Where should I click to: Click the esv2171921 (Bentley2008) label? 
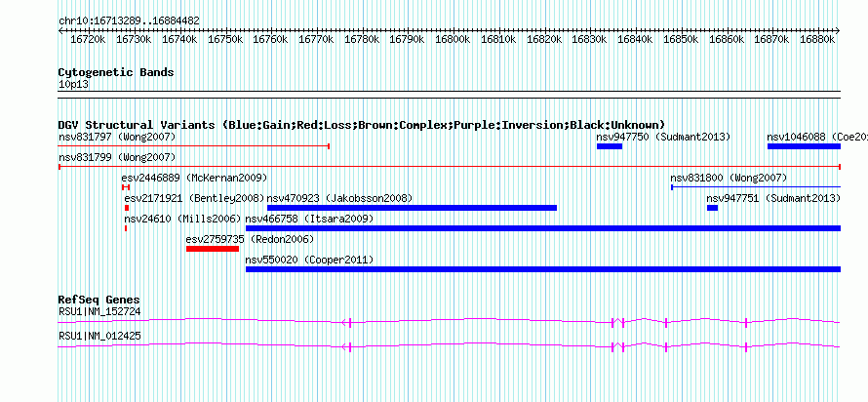(x=194, y=198)
